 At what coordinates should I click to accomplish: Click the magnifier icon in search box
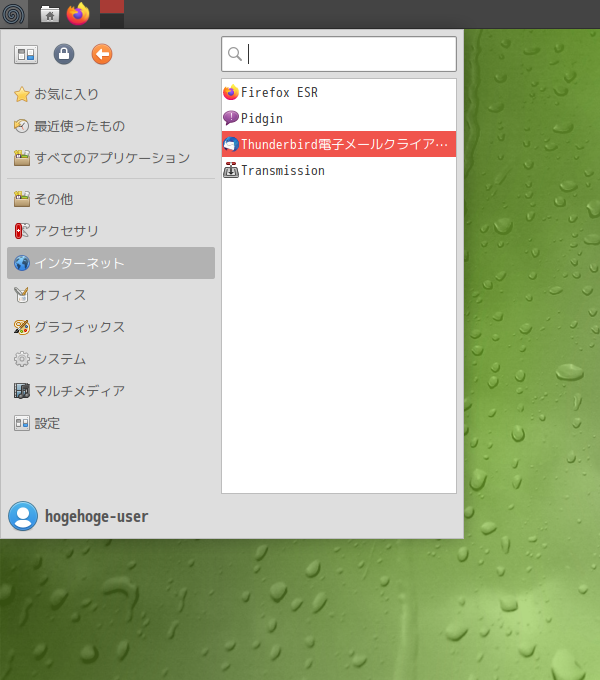pos(235,54)
